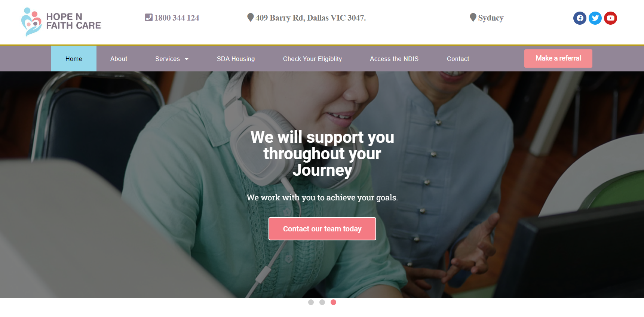
Task: Navigate to SDA Housing
Action: coord(236,58)
